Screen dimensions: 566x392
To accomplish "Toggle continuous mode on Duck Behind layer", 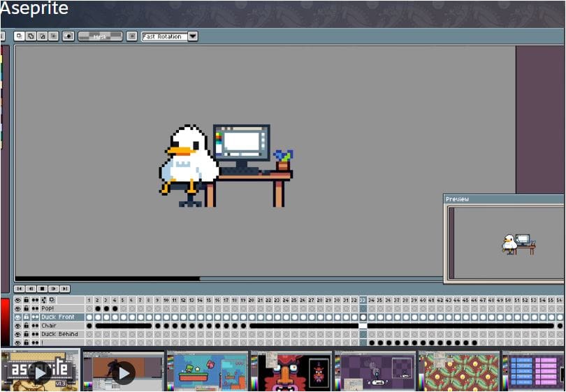I will click(x=35, y=334).
